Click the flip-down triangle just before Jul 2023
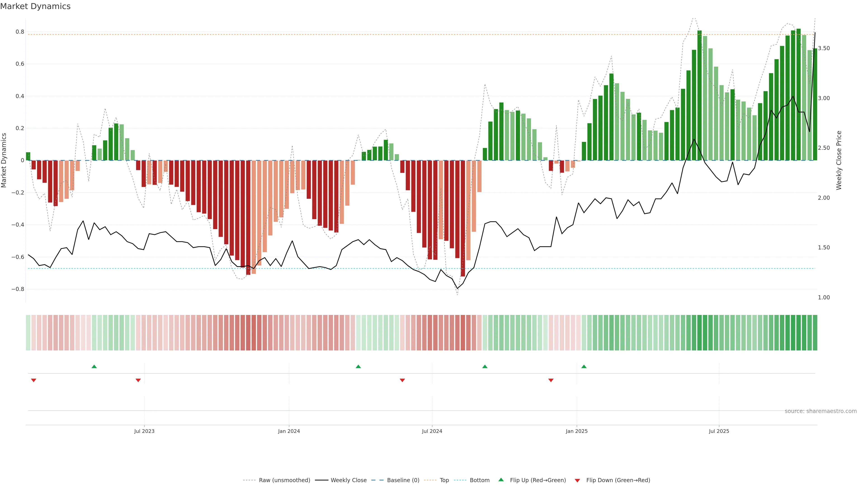 coord(138,380)
